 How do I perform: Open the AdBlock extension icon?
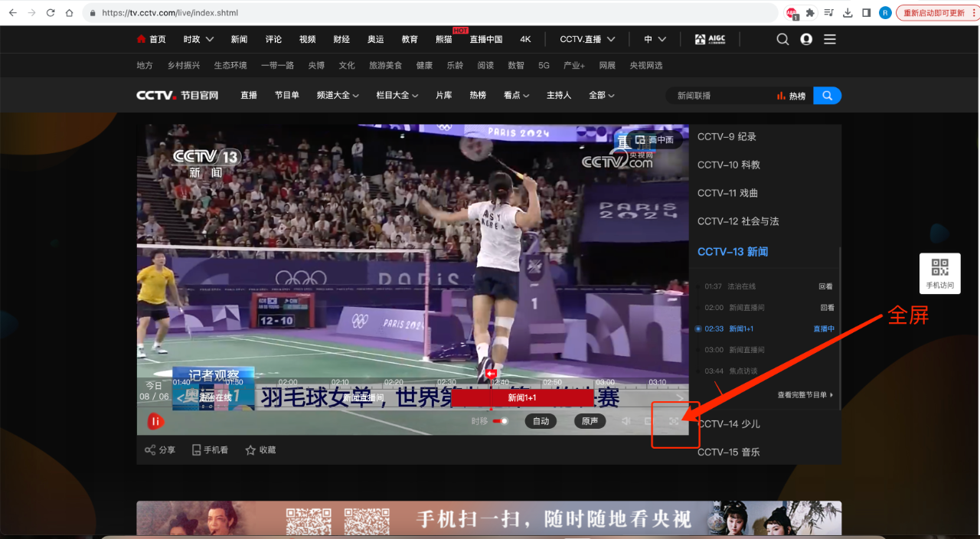click(792, 13)
